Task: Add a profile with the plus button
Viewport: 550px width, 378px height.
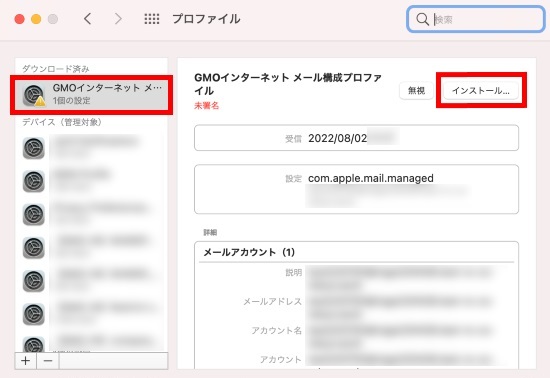Action: coord(25,360)
